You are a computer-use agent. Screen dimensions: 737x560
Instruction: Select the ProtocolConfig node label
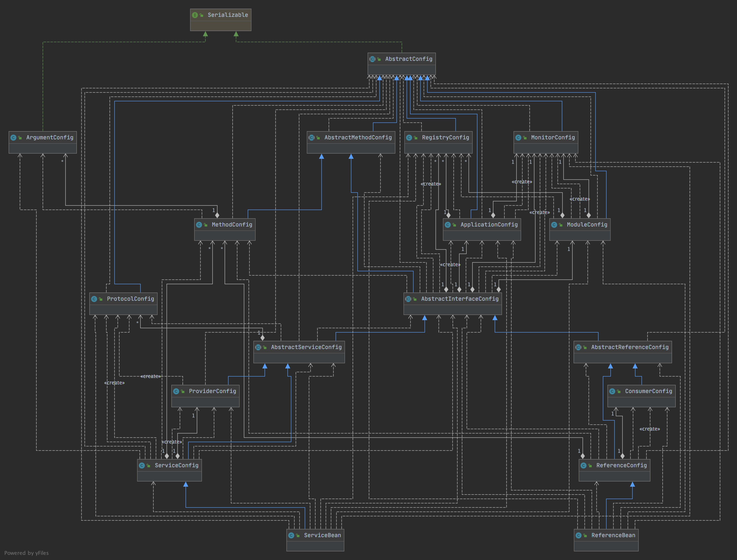131,299
